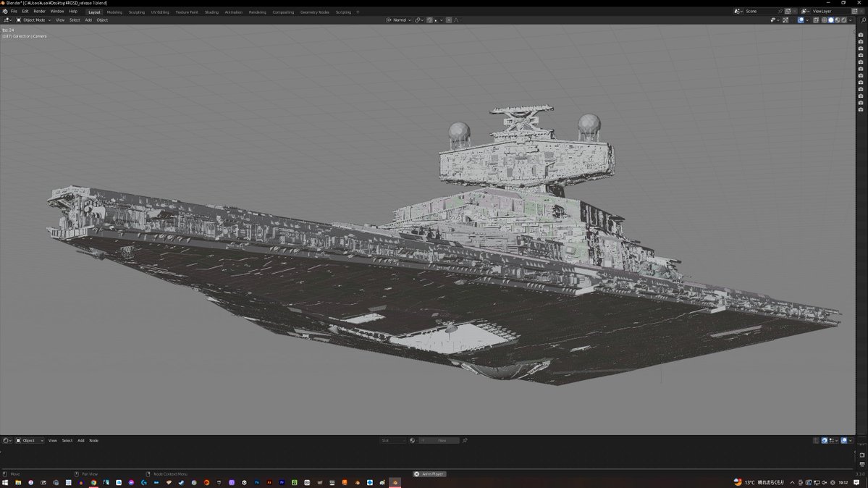Viewport: 868px width, 488px height.
Task: Open the 3D viewport editor type dropdown
Action: [x=7, y=20]
